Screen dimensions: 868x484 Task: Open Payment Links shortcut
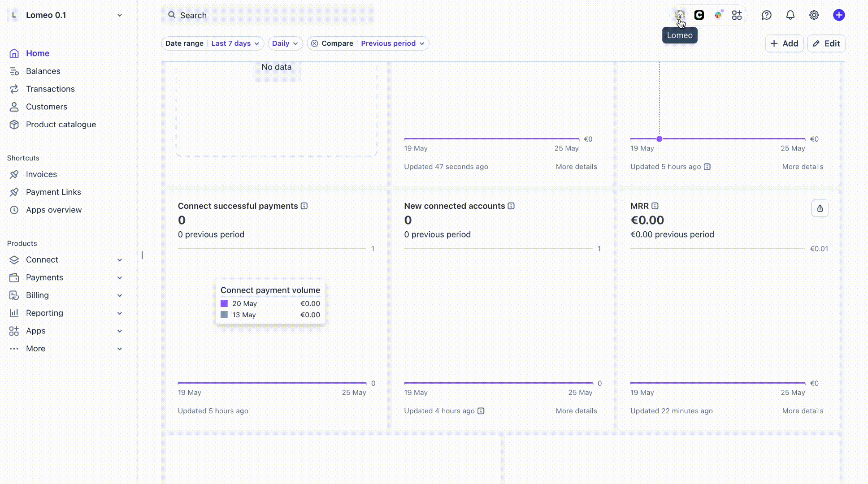pyautogui.click(x=53, y=192)
